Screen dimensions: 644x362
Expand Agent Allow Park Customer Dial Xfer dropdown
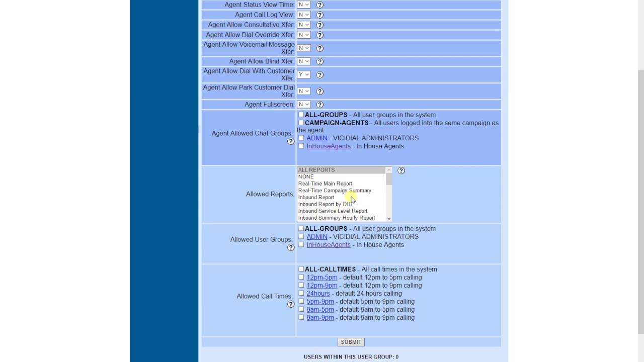click(x=304, y=91)
